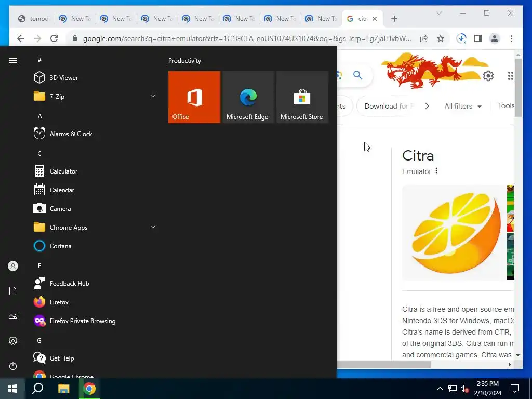Click the Google dragon doodle
532x399 pixels.
click(434, 70)
